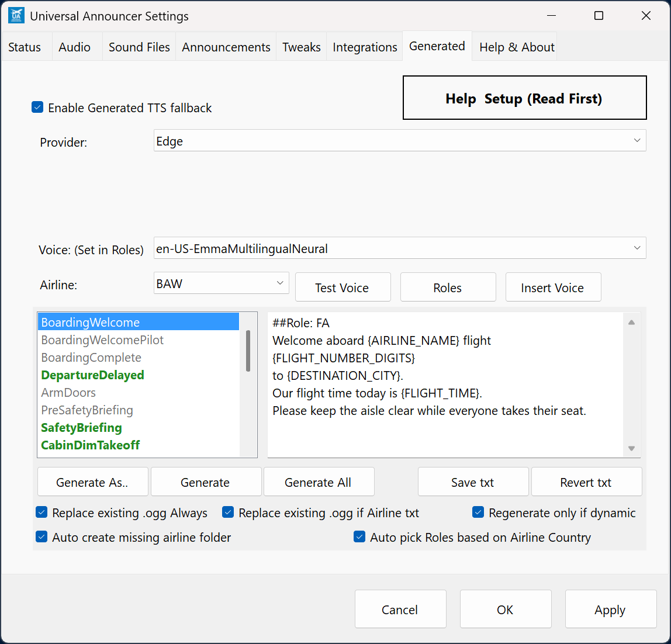Click the Generate As.. button
Screen dimensions: 671x644
click(x=93, y=482)
